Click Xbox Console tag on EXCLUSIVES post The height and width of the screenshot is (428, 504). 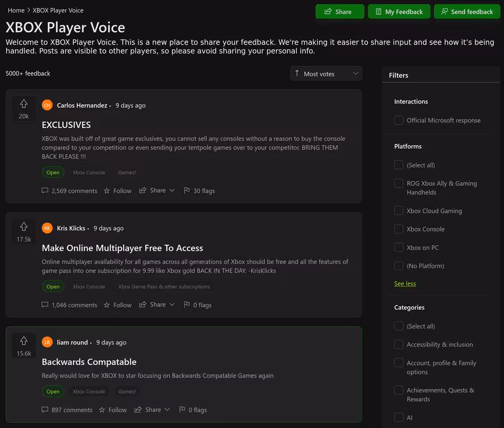click(x=89, y=173)
